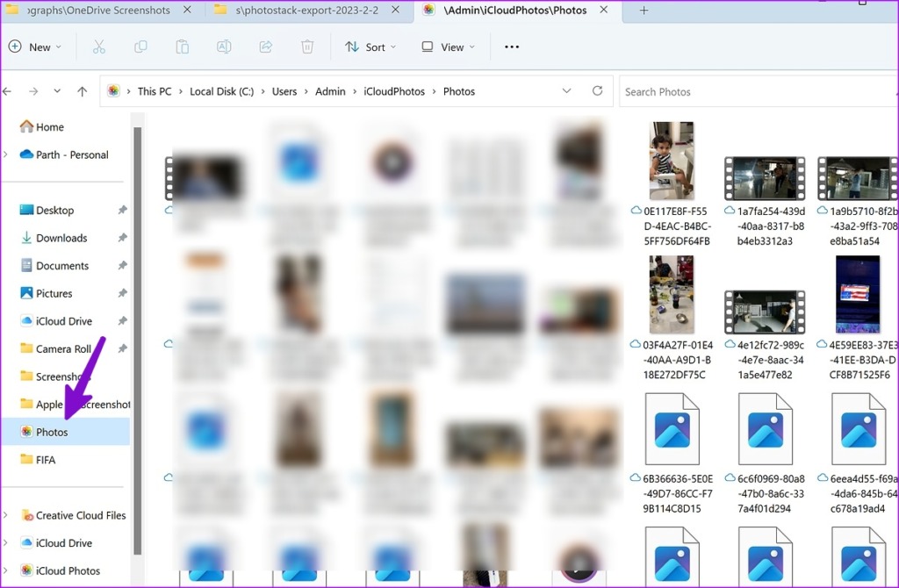This screenshot has height=588, width=899.
Task: Click the Paste icon in the toolbar
Action: 182,47
